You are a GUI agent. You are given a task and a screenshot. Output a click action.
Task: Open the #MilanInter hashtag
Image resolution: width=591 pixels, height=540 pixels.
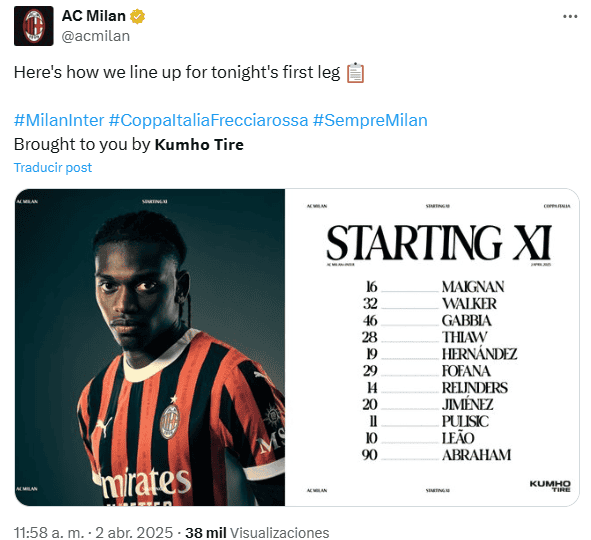pyautogui.click(x=59, y=121)
